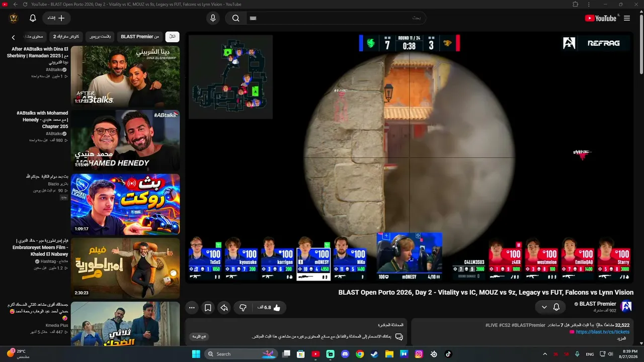This screenshot has height=362, width=644.
Task: Go back in the browser
Action: coord(16,4)
